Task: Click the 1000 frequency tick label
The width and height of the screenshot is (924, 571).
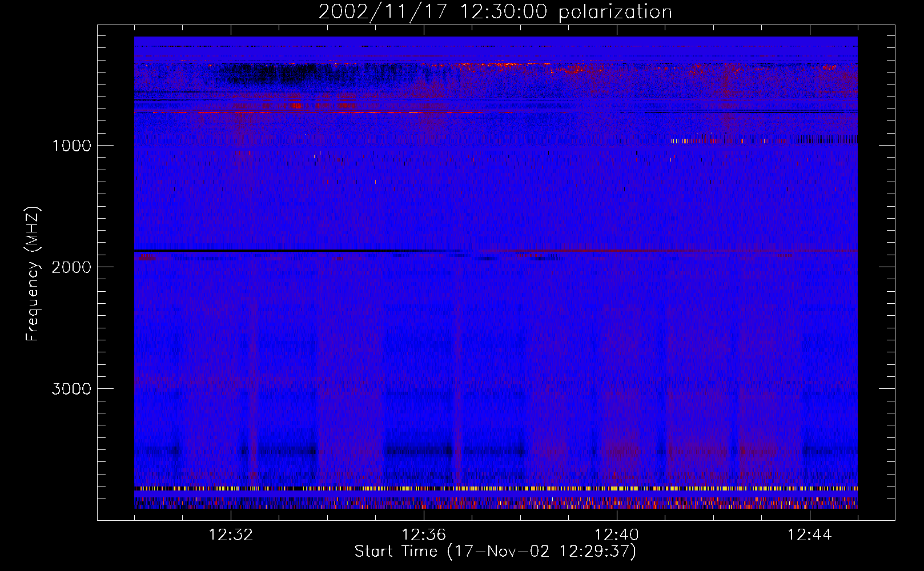Action: point(71,146)
